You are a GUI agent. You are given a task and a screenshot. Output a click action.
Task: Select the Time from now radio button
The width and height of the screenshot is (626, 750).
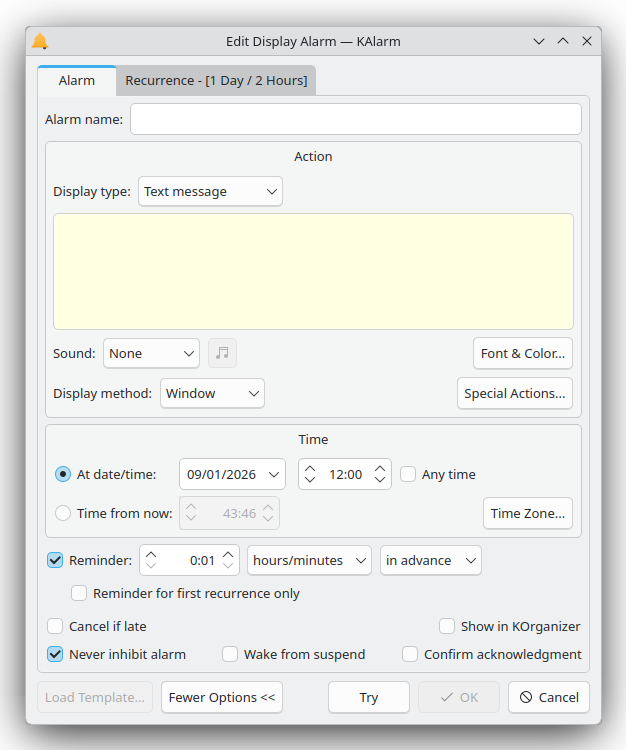63,513
